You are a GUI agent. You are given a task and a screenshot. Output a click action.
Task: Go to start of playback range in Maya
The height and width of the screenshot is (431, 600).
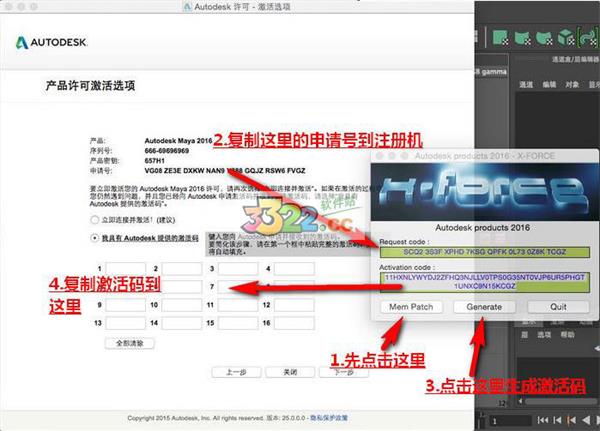543,420
